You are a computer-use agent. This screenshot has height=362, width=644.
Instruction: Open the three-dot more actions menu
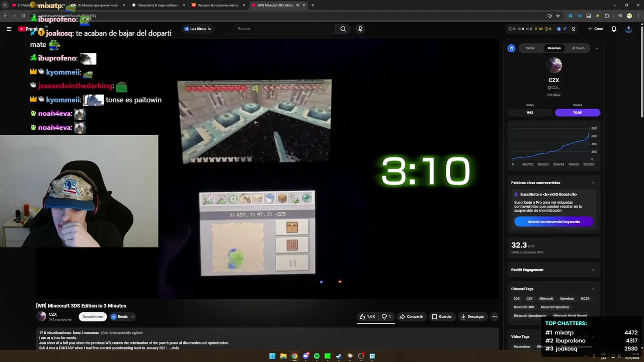point(495,317)
